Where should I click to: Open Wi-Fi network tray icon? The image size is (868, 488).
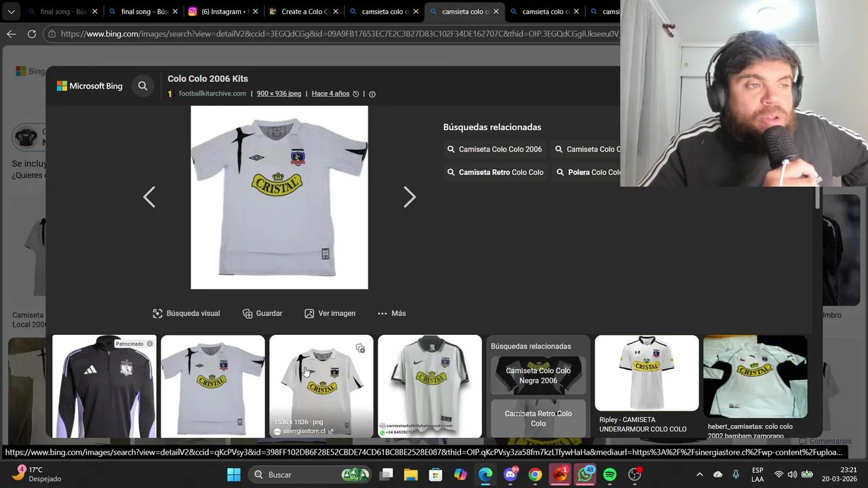pyautogui.click(x=778, y=474)
